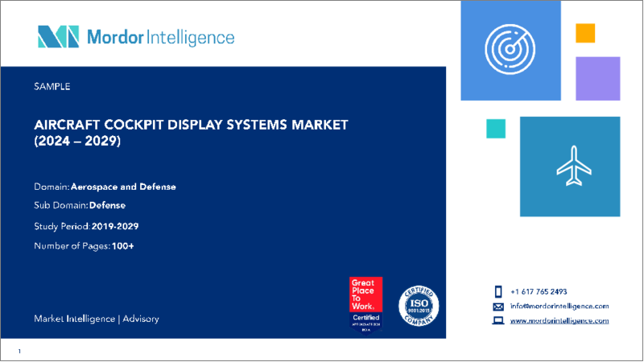Click the Aircraft Cockpit Display Systems Market title
644x362 pixels.
[191, 125]
